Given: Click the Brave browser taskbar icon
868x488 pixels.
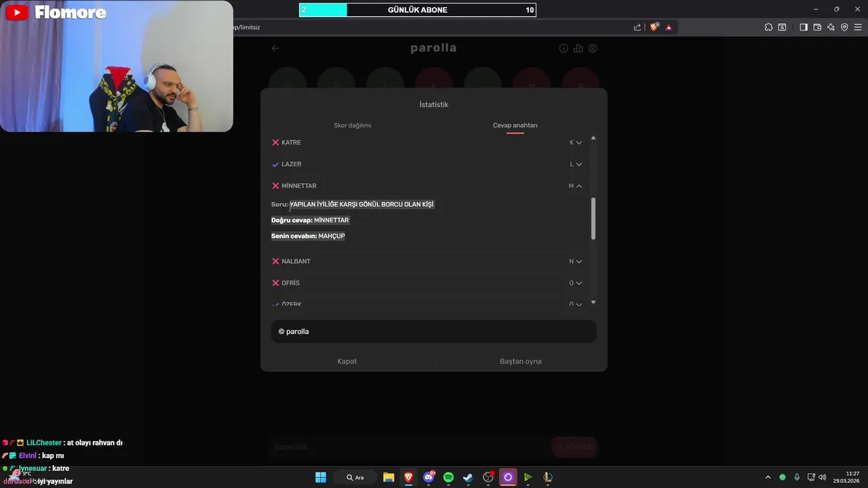Looking at the screenshot, I should [408, 477].
